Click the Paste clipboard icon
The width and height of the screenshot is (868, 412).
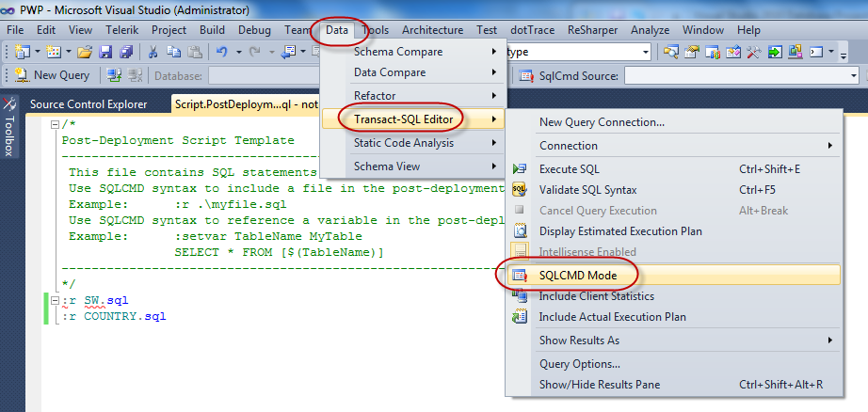(194, 52)
